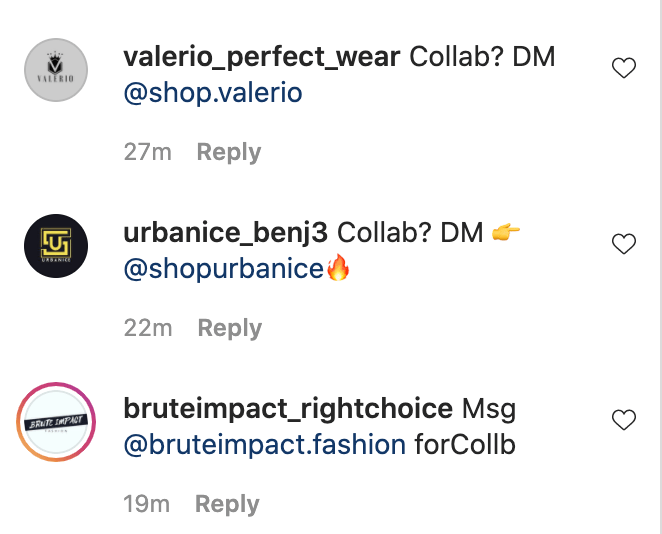
Task: Click the 22m timestamp
Action: point(148,328)
